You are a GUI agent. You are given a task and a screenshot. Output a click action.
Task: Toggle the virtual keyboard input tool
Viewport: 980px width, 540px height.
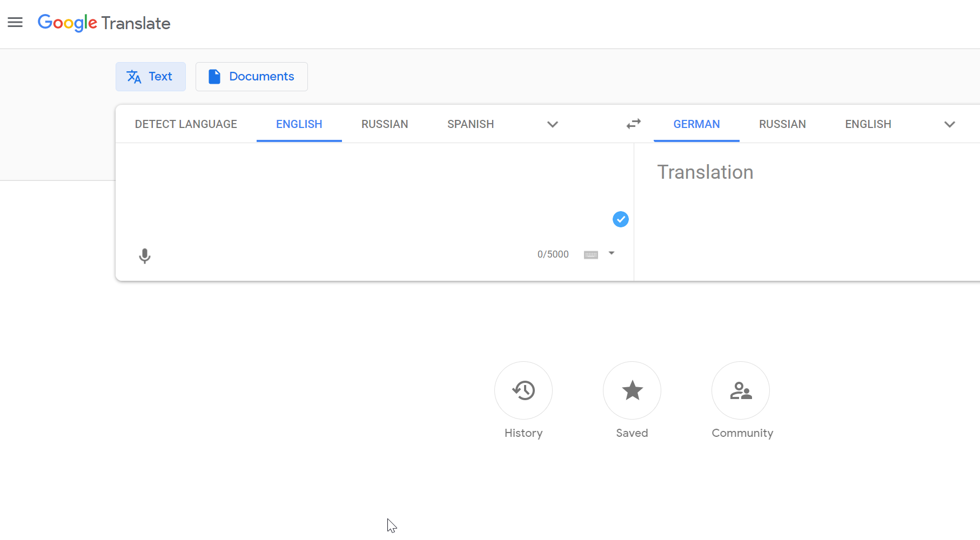tap(590, 255)
